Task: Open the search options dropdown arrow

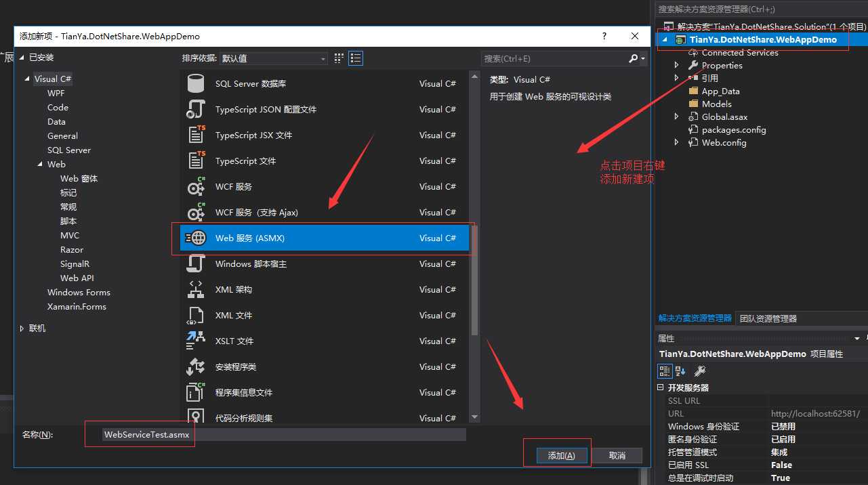Action: coord(643,59)
